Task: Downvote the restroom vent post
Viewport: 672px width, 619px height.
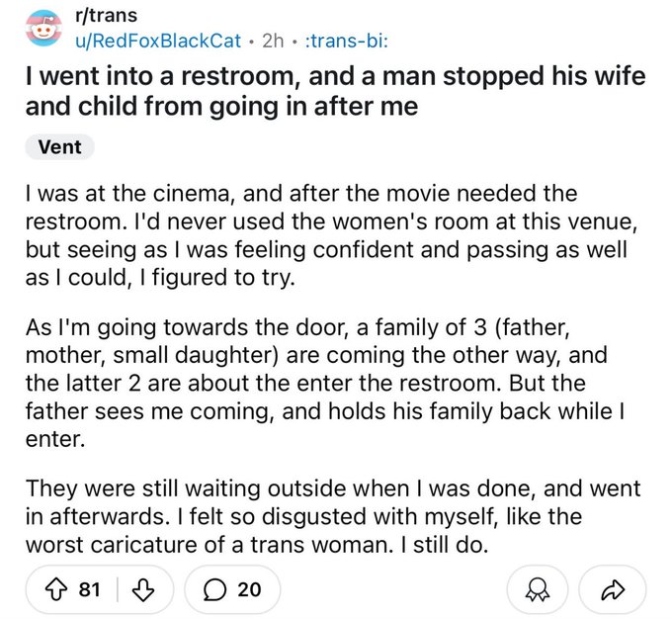Action: [145, 589]
